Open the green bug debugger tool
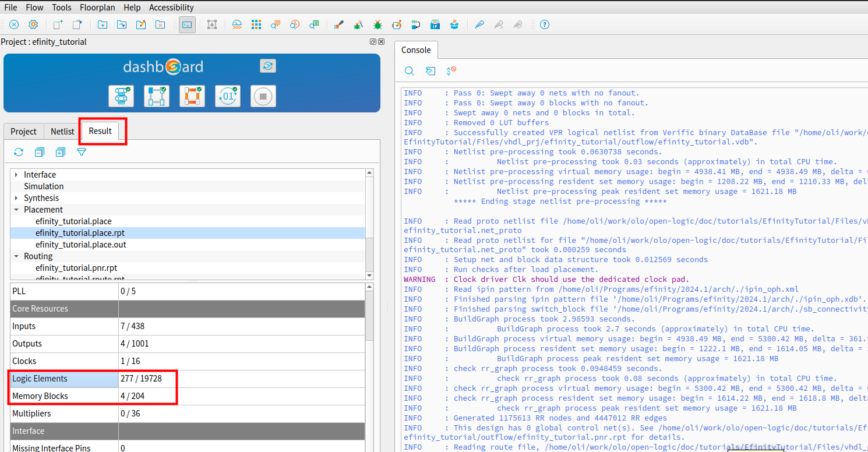This screenshot has height=452, width=868. point(377,24)
